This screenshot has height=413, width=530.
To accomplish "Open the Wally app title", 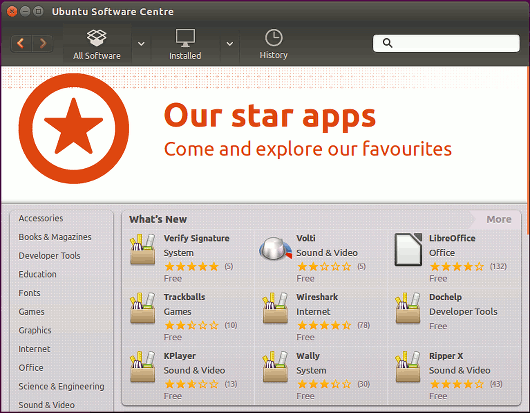I will 308,356.
